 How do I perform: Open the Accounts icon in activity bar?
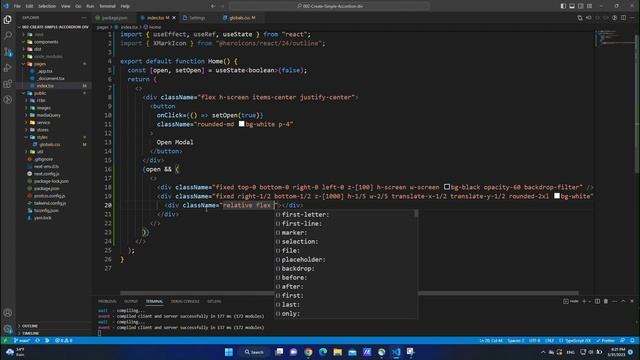pos(7,313)
